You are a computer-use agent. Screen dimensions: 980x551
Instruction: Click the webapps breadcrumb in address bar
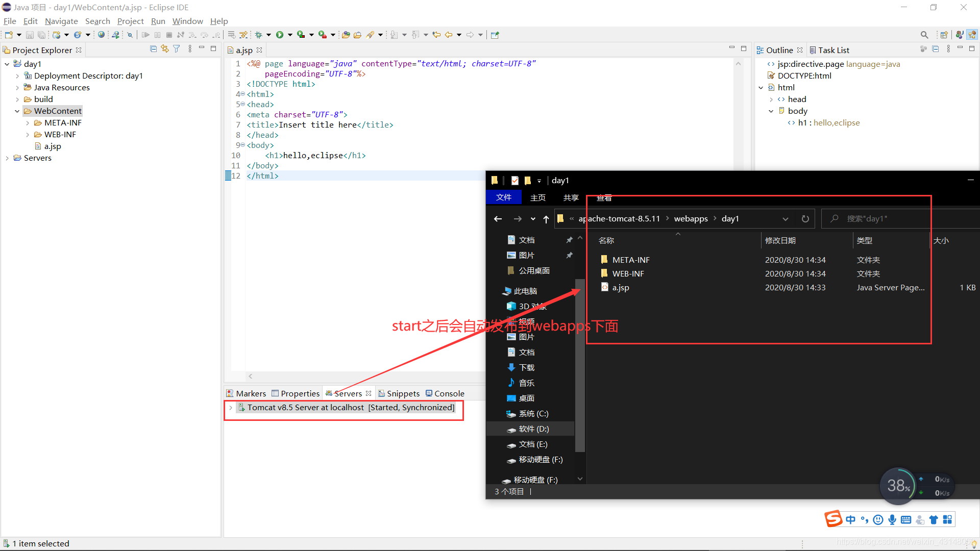point(691,219)
